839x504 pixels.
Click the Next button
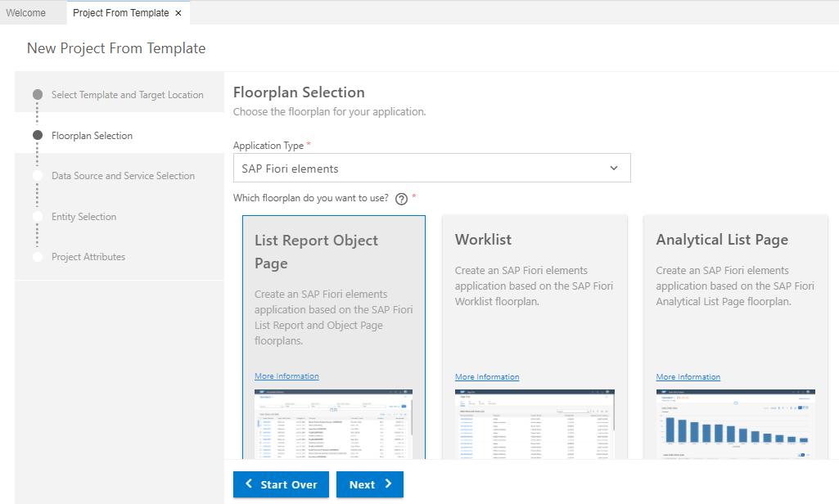[370, 484]
